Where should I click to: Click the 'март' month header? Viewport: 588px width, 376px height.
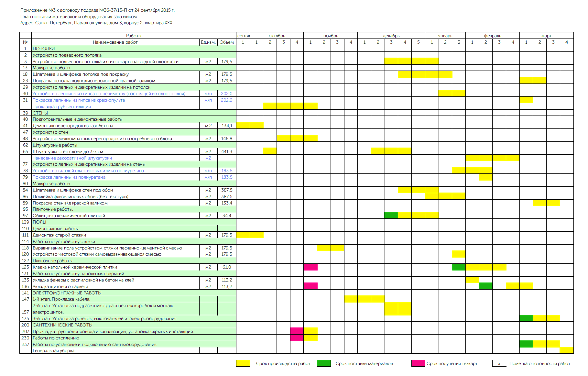click(x=547, y=36)
